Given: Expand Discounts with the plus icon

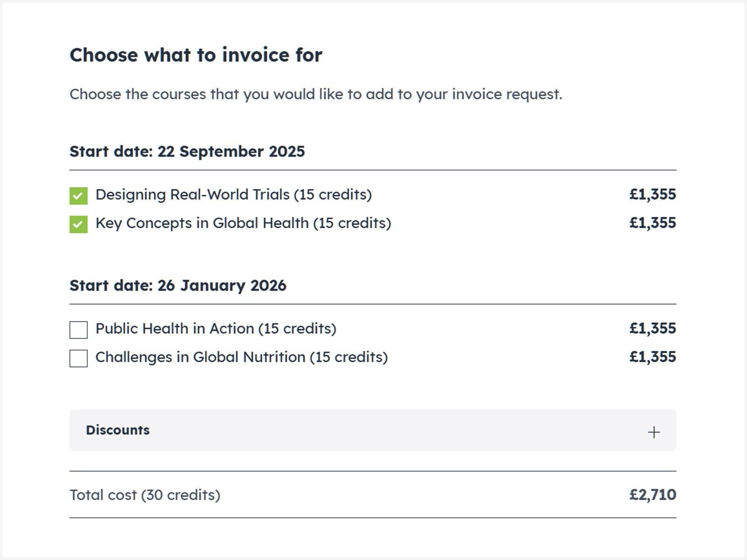Looking at the screenshot, I should (654, 432).
